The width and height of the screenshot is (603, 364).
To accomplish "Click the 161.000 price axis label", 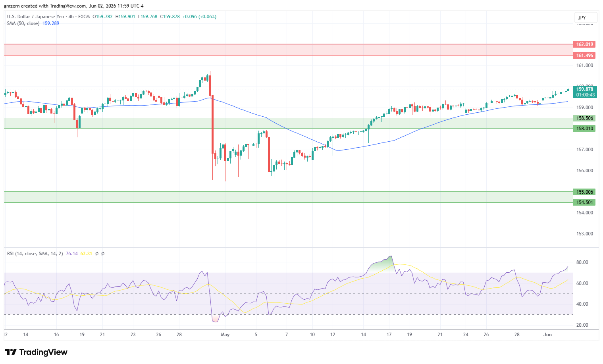I will click(585, 65).
